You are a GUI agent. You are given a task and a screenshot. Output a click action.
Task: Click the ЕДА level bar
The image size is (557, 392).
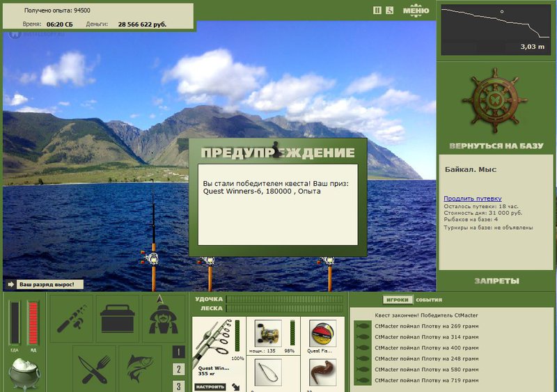[15, 322]
